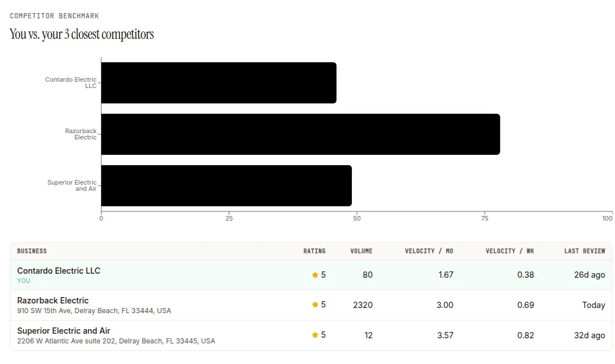Click weekly velocity value 0.38
The image size is (615, 364).
(x=526, y=275)
